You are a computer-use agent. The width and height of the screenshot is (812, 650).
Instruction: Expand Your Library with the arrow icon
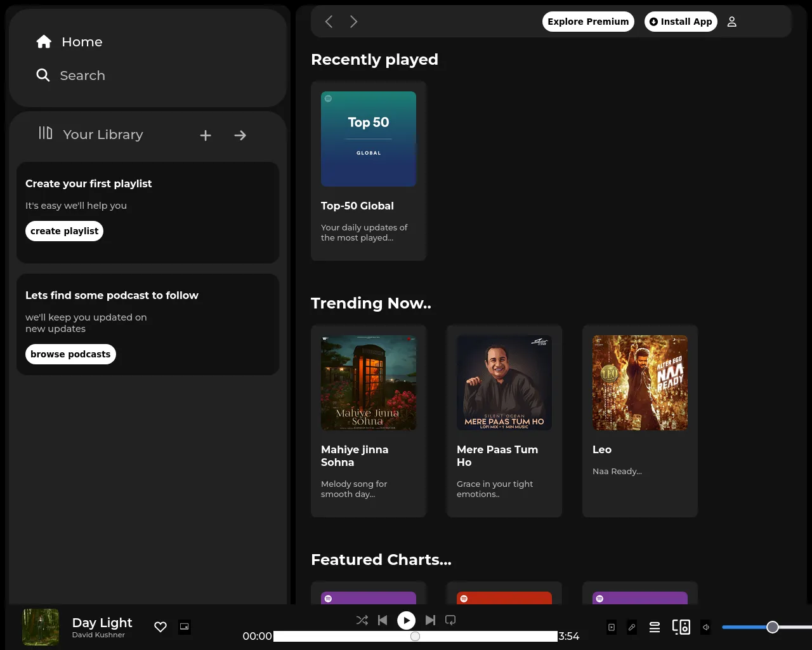tap(240, 135)
